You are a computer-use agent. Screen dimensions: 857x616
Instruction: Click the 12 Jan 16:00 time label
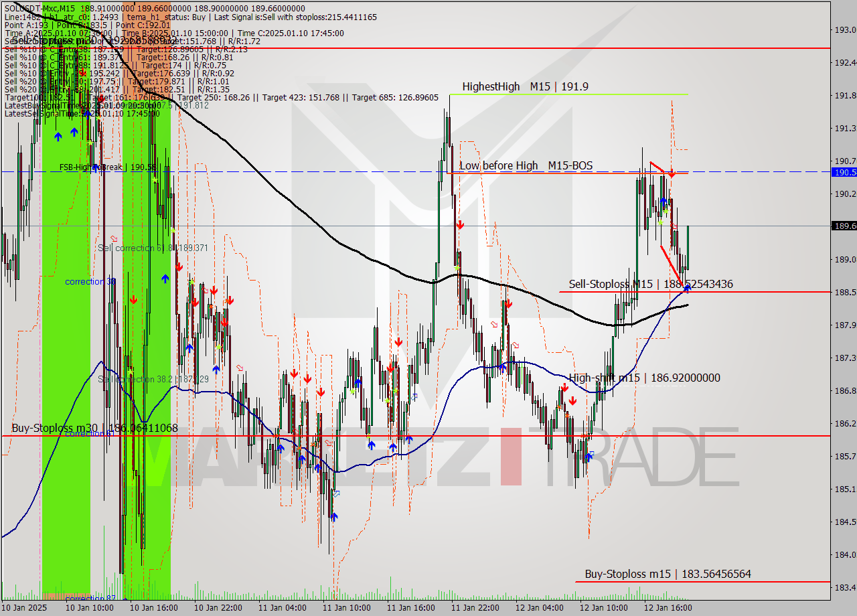point(668,608)
